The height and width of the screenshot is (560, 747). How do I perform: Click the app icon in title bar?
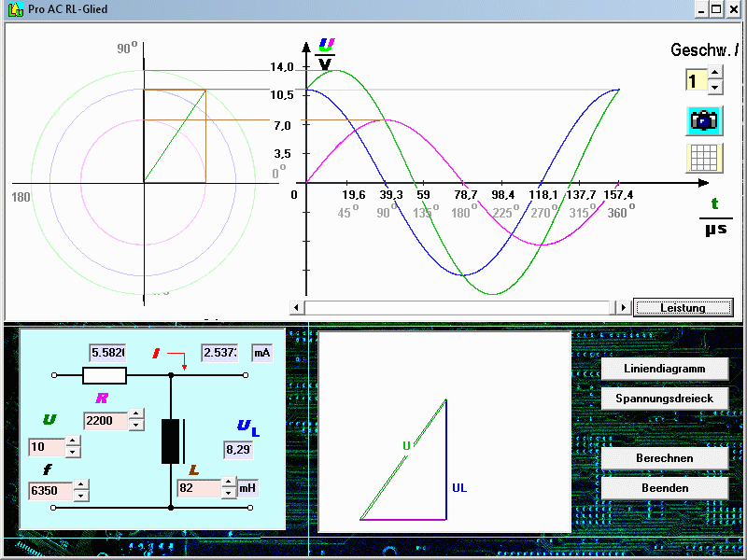[15, 9]
